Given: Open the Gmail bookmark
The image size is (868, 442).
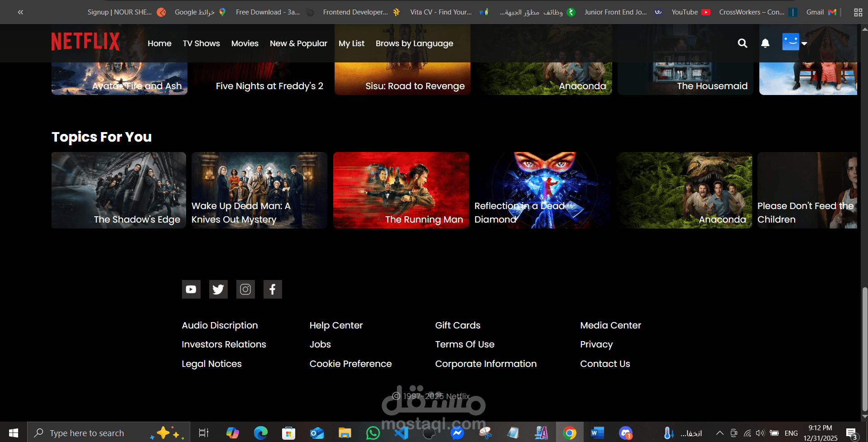Looking at the screenshot, I should (821, 12).
